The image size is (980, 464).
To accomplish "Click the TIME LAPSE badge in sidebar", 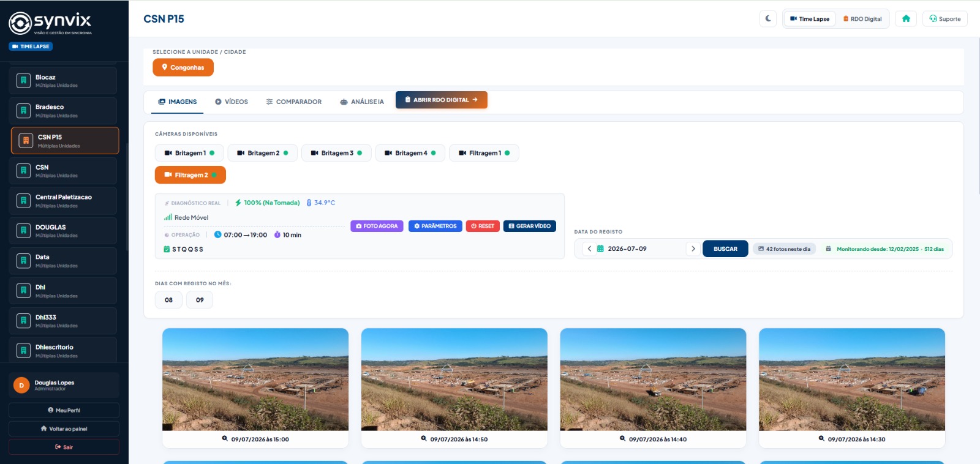I will [x=31, y=47].
